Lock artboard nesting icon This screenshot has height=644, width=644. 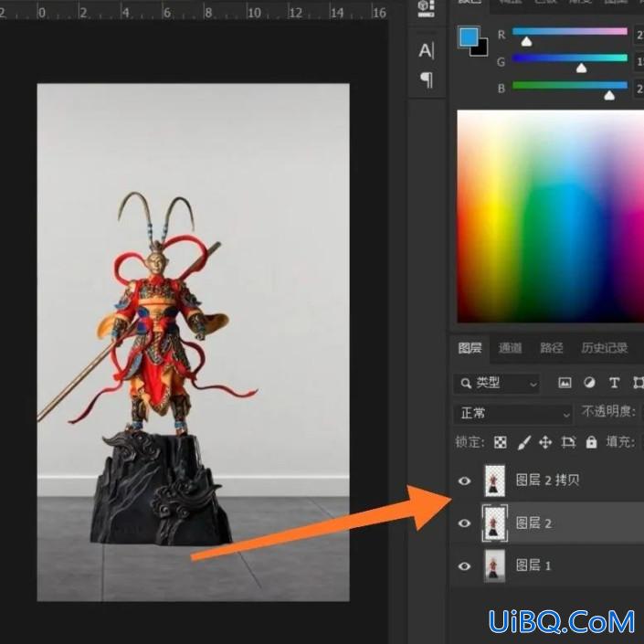click(568, 442)
